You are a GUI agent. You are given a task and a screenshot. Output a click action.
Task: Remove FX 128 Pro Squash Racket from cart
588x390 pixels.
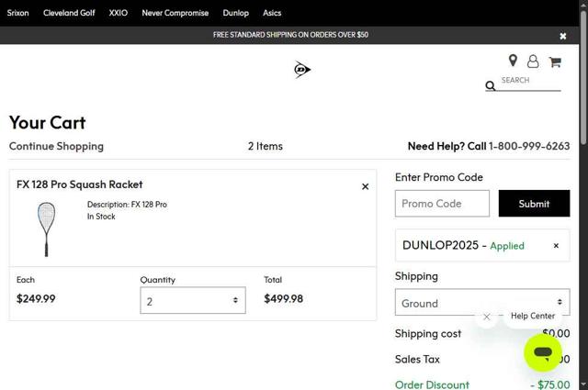pos(366,186)
